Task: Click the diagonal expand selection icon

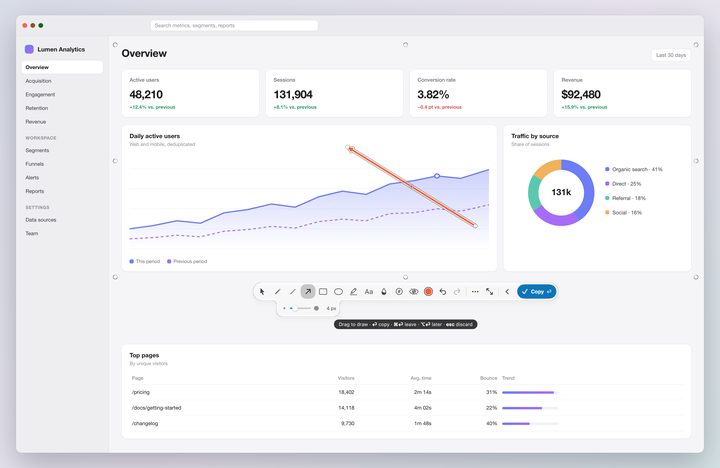Action: [x=490, y=292]
